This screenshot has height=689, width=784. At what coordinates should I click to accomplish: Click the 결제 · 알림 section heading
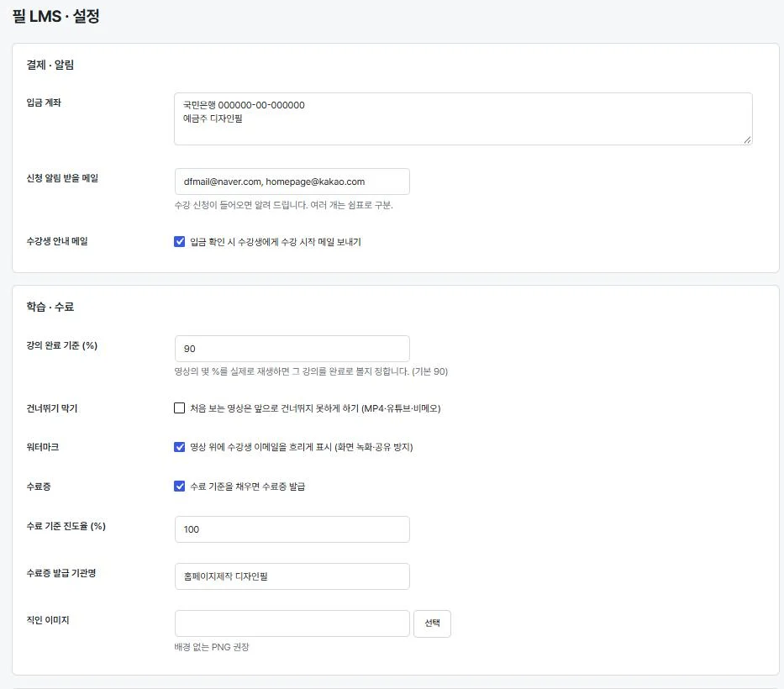click(50, 65)
